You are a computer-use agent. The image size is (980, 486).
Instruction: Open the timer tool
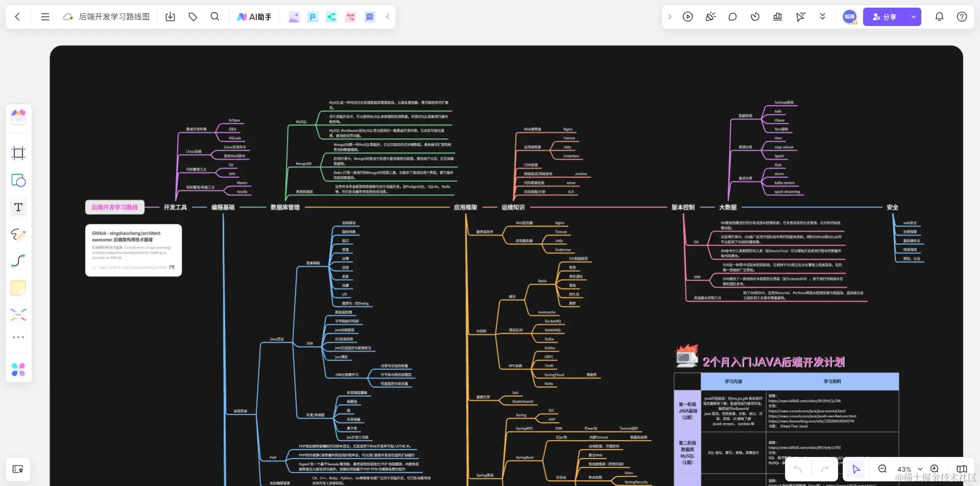click(x=755, y=17)
